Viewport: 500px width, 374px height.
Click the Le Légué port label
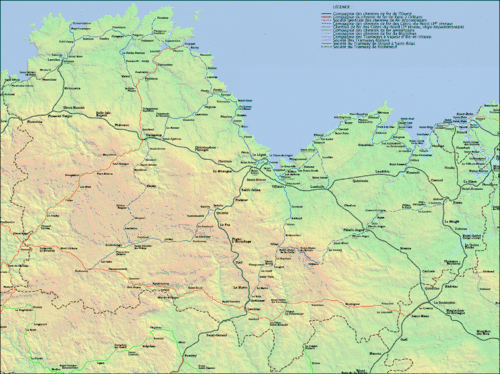coord(259,155)
